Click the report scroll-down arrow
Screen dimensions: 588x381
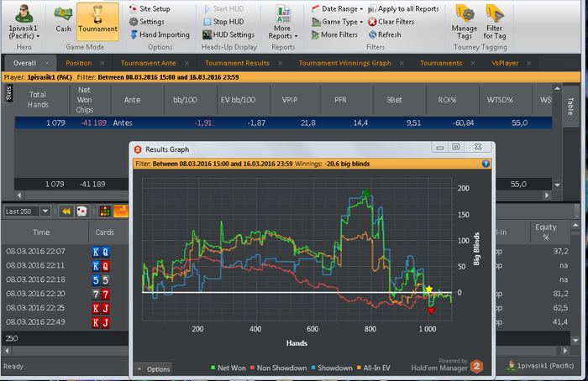point(557,185)
